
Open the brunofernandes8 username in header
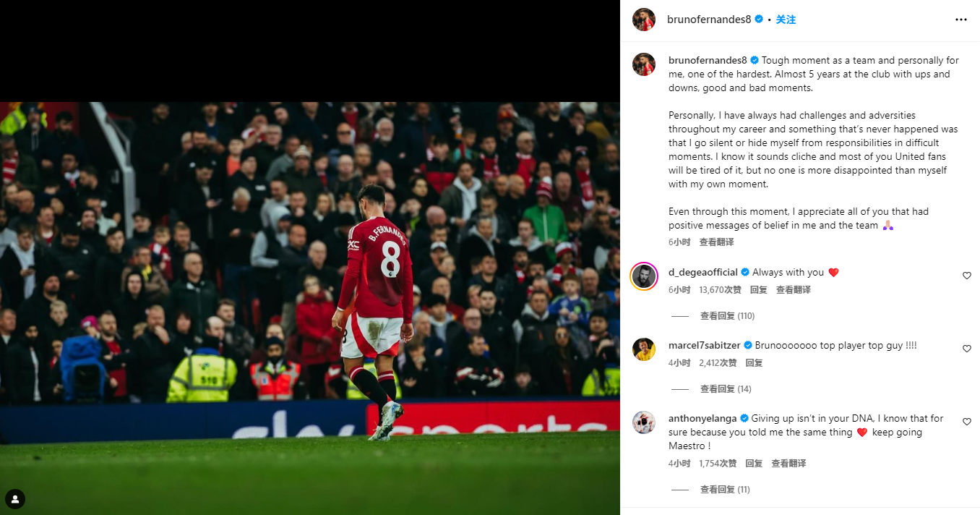tap(710, 20)
